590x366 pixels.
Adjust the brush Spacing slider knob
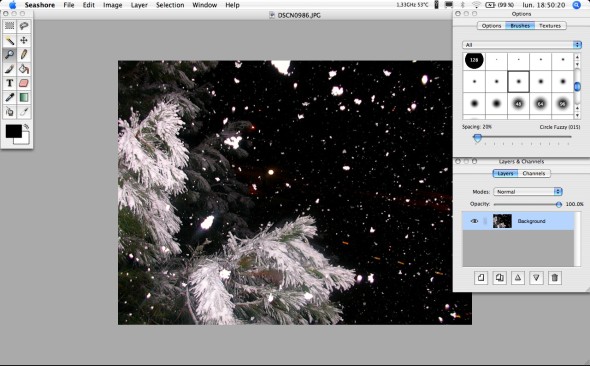click(x=477, y=138)
